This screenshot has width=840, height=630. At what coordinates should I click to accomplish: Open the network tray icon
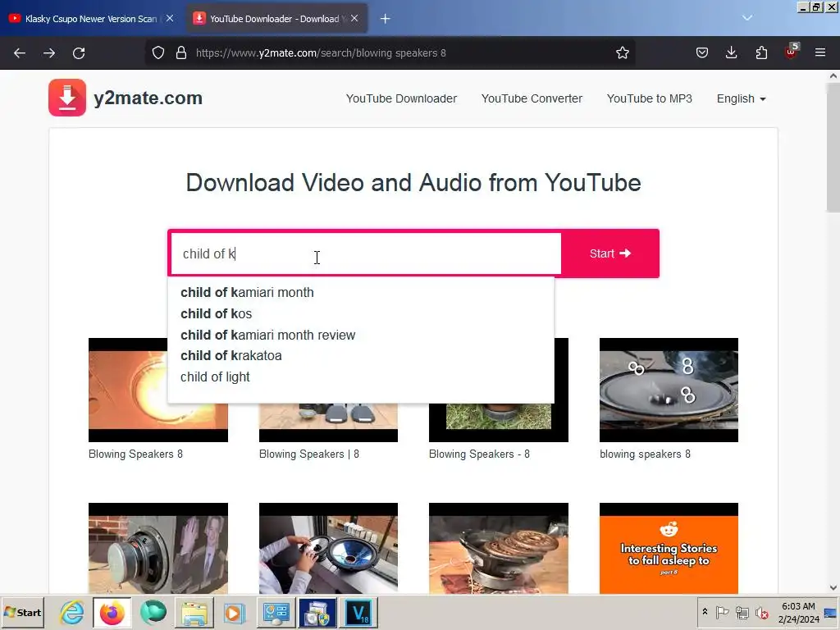tap(742, 612)
